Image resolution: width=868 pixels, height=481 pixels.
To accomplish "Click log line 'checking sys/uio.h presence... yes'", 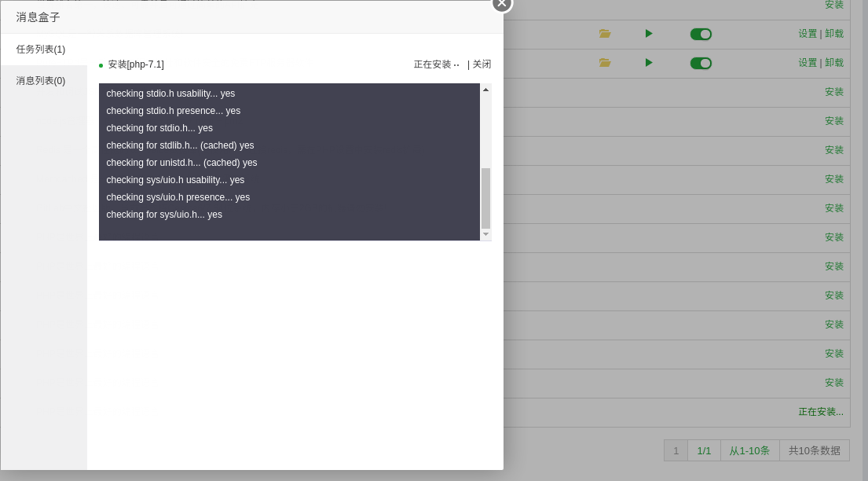I will point(178,197).
